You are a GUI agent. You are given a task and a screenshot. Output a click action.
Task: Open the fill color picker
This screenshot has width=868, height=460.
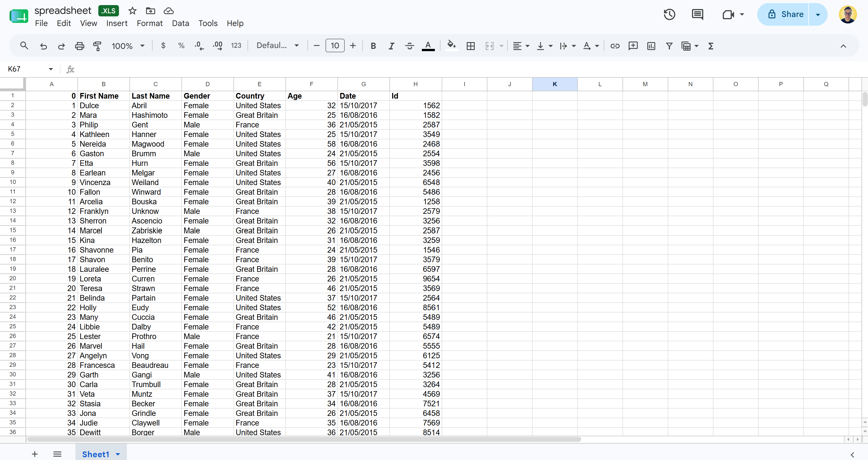(451, 45)
